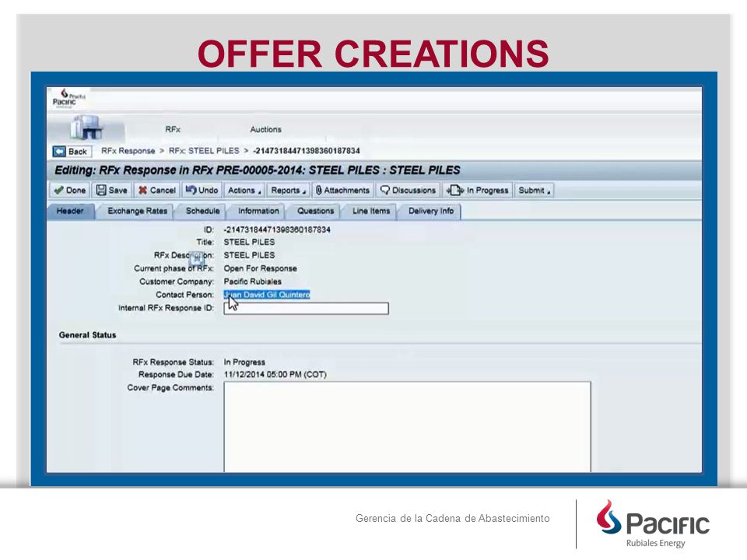Viewport: 747px width, 560px height.
Task: Open Discussions
Action: [x=408, y=190]
